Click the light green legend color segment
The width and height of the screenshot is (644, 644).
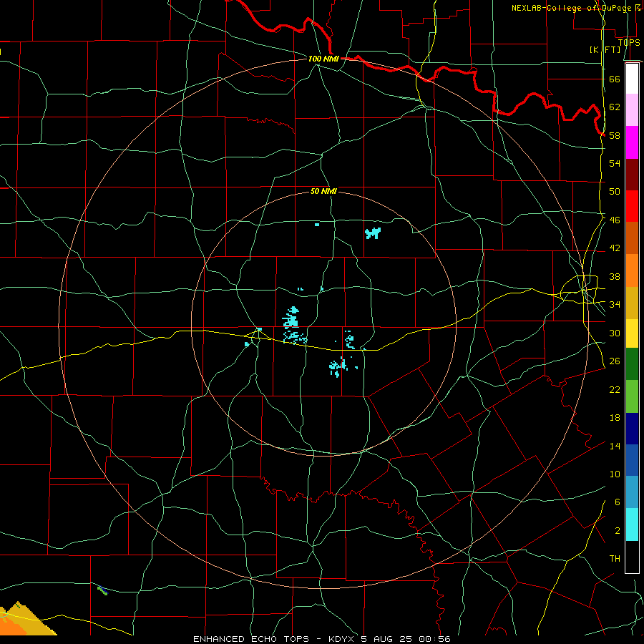pyautogui.click(x=632, y=396)
